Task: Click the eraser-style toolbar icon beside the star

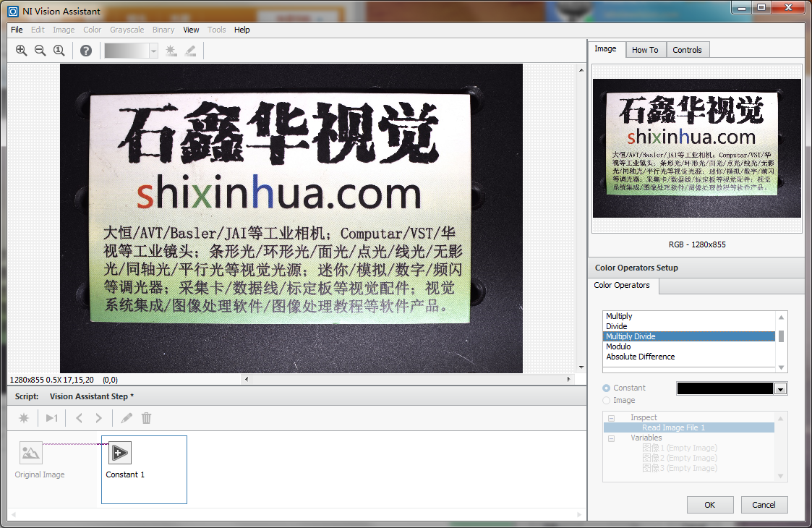Action: (191, 50)
